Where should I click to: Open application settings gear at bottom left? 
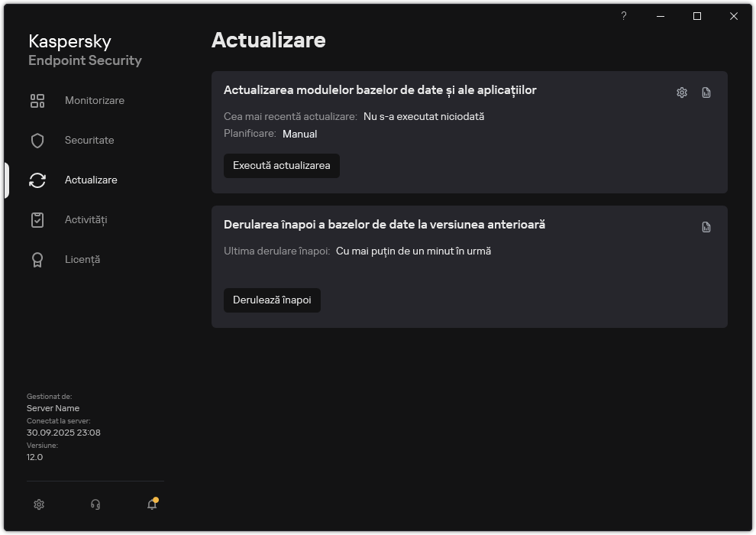coord(39,504)
